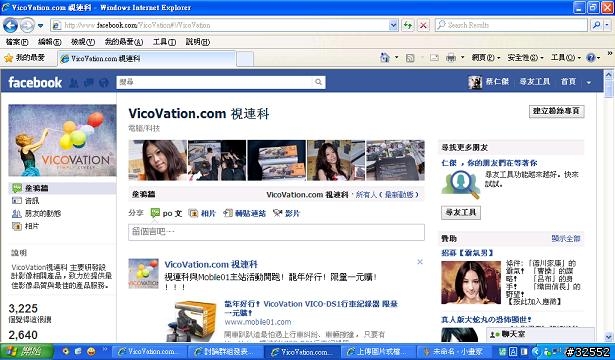The height and width of the screenshot is (360, 615).
Task: Open the 檢視(V) menu
Action: pyautogui.click(x=83, y=42)
